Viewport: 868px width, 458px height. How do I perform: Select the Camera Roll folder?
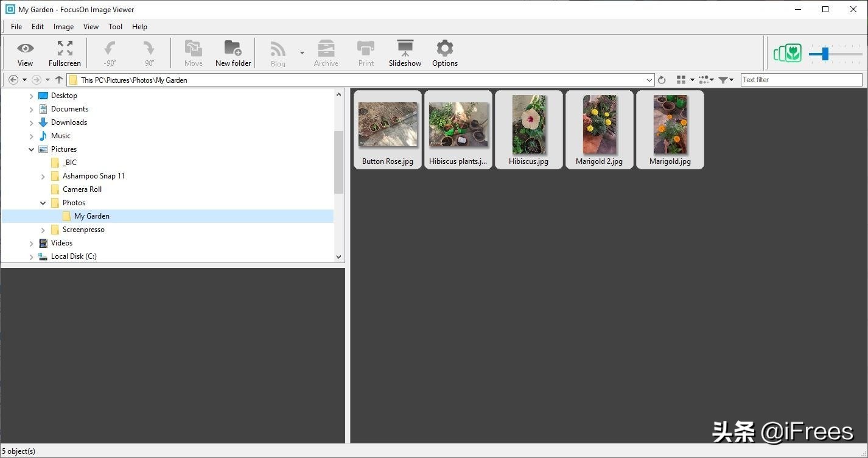click(x=82, y=189)
